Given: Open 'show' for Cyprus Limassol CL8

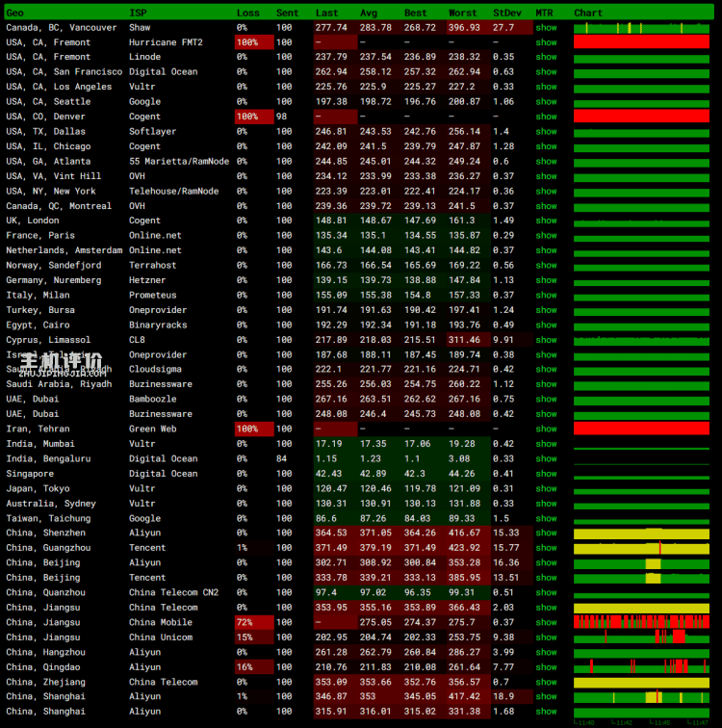Looking at the screenshot, I should click(546, 340).
